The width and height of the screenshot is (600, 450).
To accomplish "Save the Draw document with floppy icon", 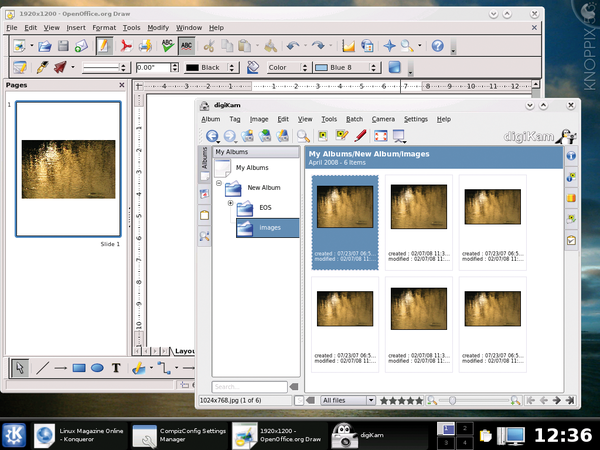I will click(63, 46).
